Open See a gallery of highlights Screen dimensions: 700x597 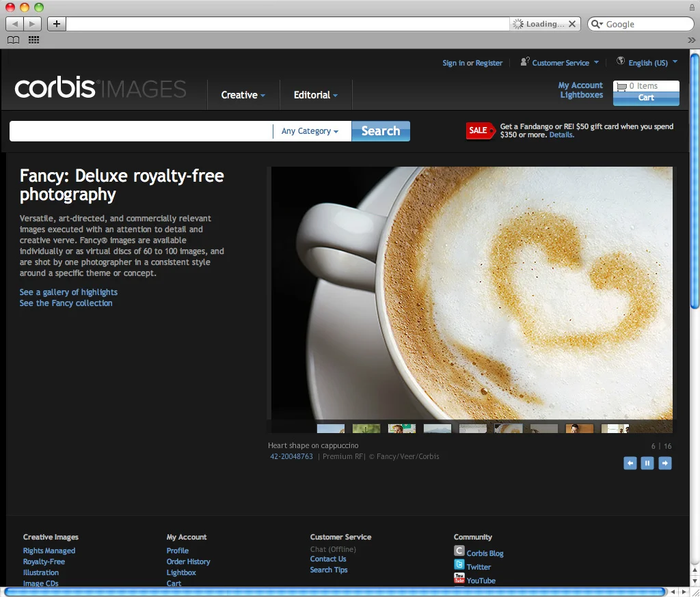[68, 292]
